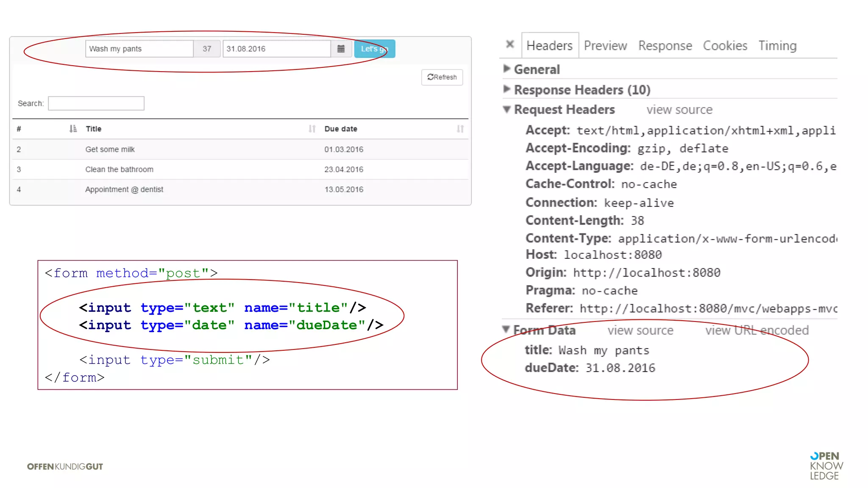868x488 pixels.
Task: Click the Origin header line
Action: pos(623,272)
